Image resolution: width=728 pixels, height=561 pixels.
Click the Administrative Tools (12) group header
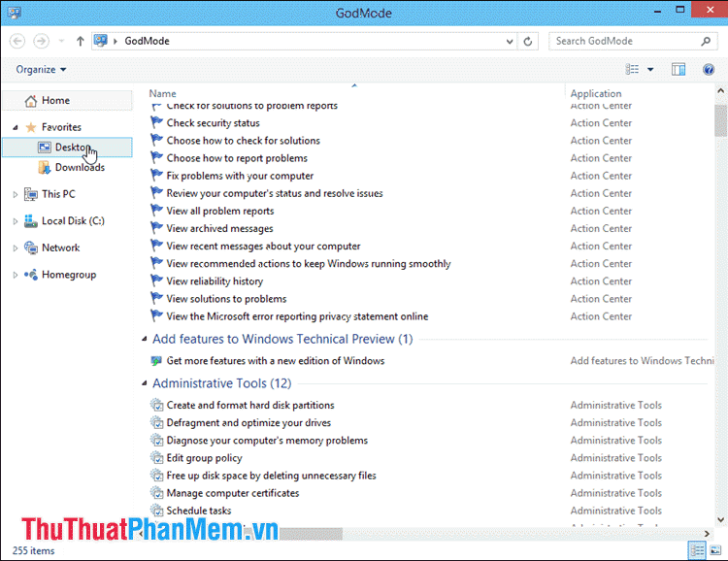222,383
